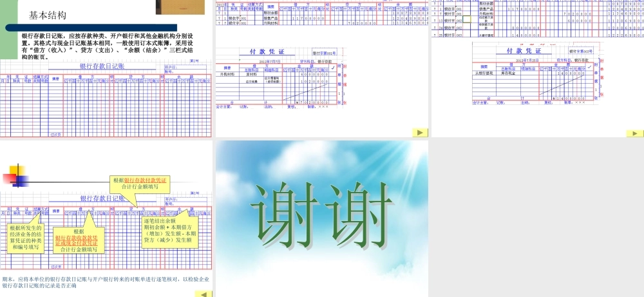The height and width of the screenshot is (297, 644).
Task: Click bottom note starting 期末，应将本单位
Action: 106,282
